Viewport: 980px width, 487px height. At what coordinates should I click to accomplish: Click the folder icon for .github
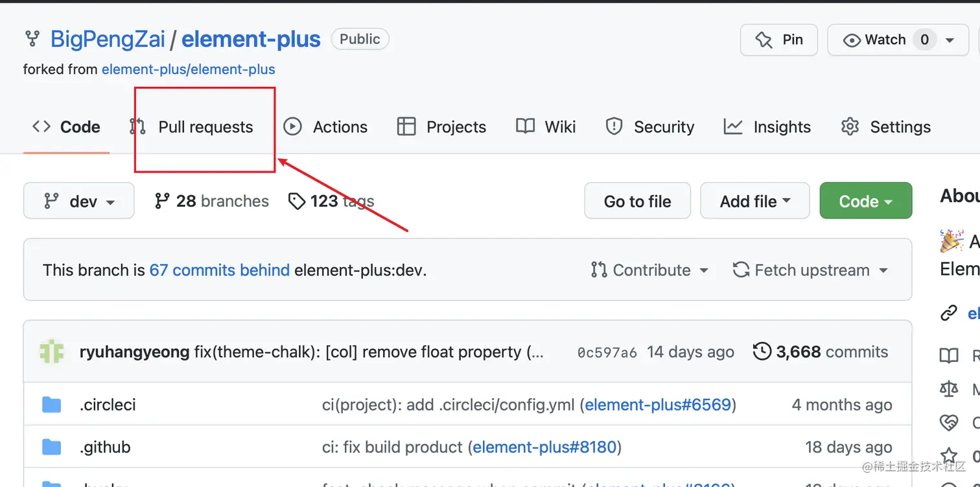click(51, 447)
